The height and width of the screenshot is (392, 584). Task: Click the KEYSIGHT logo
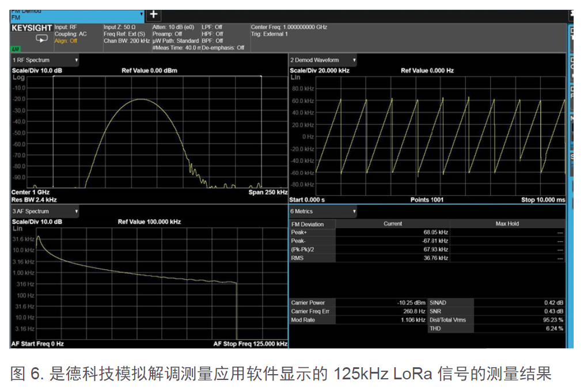pyautogui.click(x=32, y=28)
